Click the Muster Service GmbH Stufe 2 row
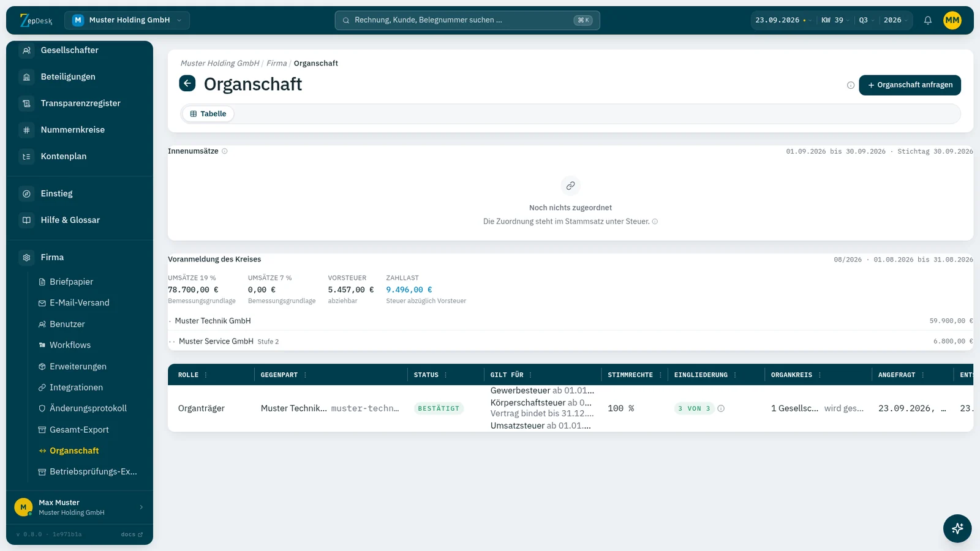The height and width of the screenshot is (551, 980). [570, 341]
